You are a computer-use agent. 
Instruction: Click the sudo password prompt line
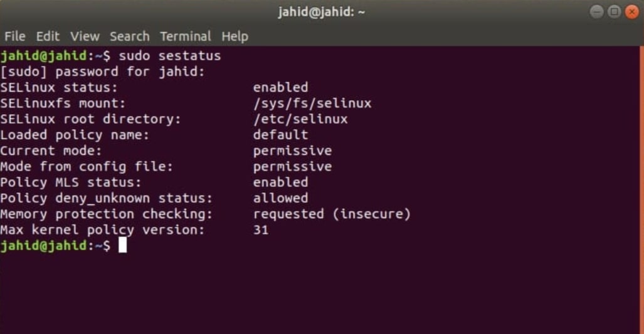click(x=103, y=72)
